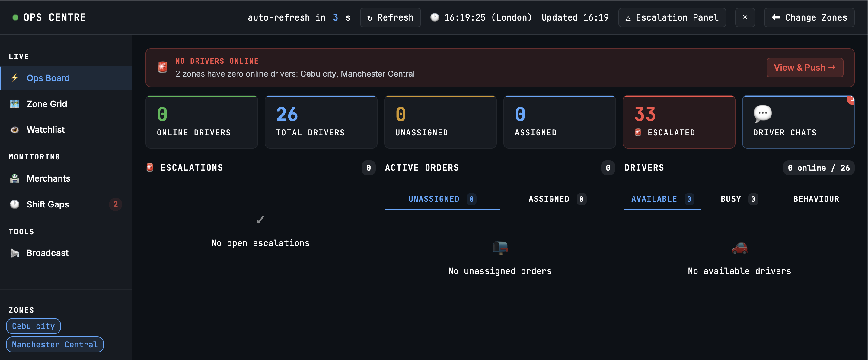Toggle the Manchester Central zone chip
This screenshot has width=868, height=360.
(55, 344)
